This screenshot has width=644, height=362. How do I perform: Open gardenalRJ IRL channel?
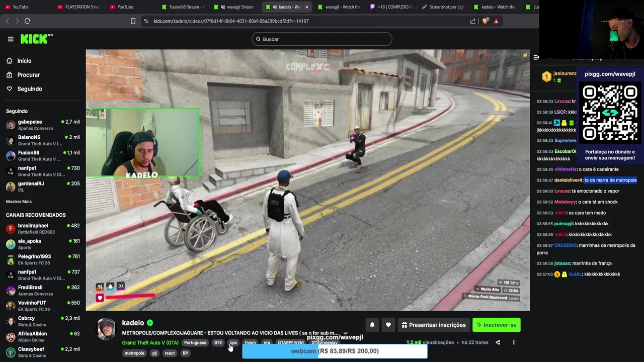coord(43,187)
